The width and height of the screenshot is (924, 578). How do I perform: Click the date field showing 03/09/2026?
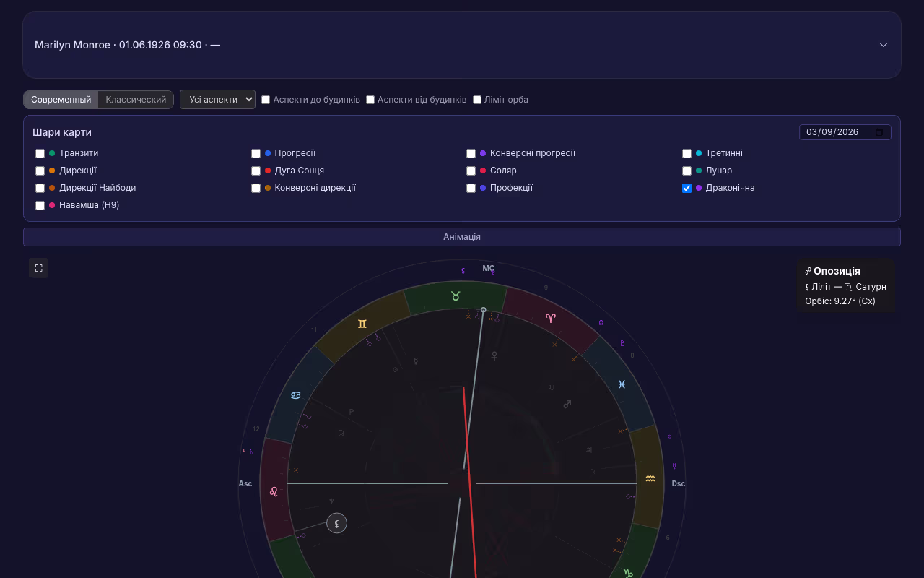[832, 132]
